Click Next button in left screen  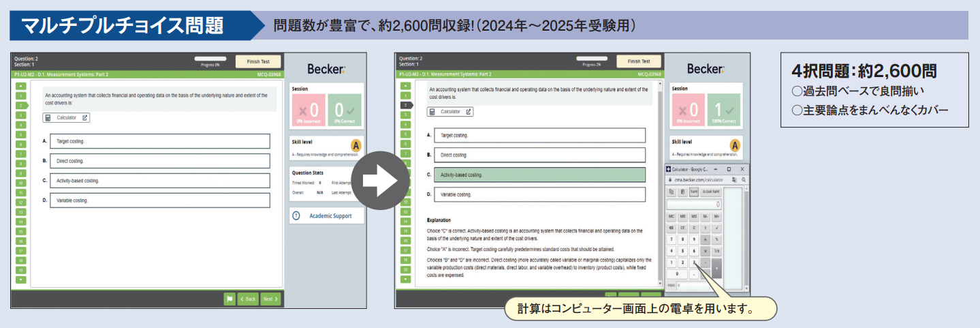click(270, 299)
